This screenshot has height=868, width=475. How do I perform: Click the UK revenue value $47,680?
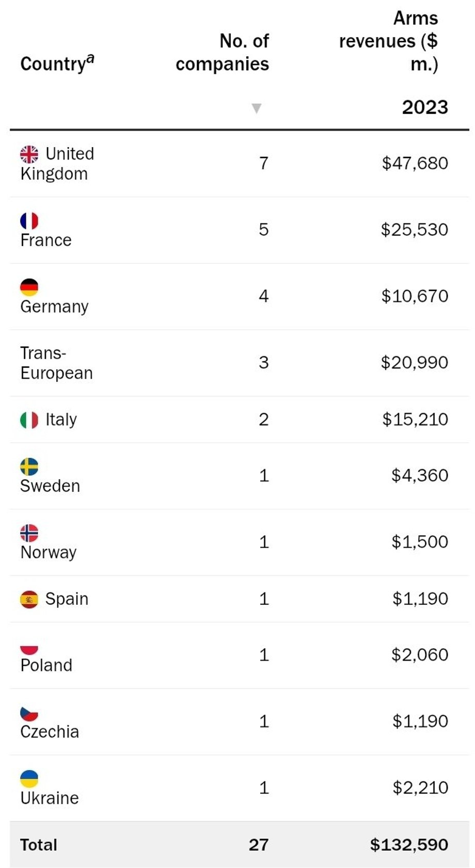coord(415,163)
